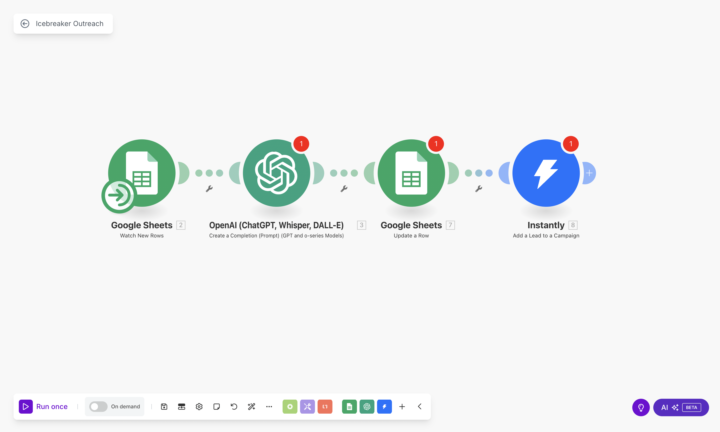Click the red error badge on the OpenAI module
The height and width of the screenshot is (432, 720).
(301, 144)
